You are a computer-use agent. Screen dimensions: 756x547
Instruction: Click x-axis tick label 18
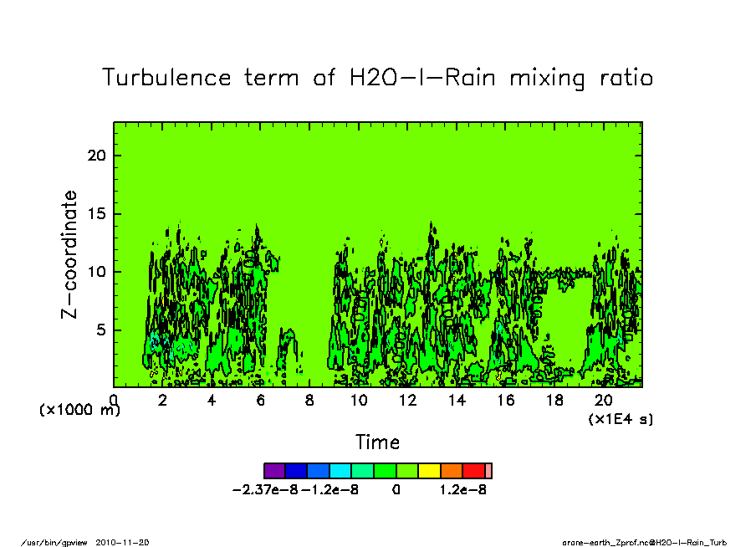[x=555, y=400]
